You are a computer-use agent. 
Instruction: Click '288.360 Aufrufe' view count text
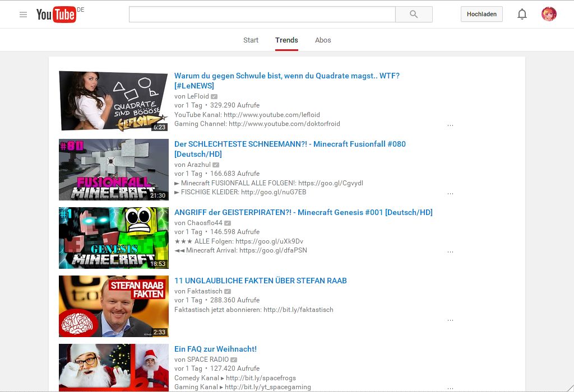click(x=235, y=300)
